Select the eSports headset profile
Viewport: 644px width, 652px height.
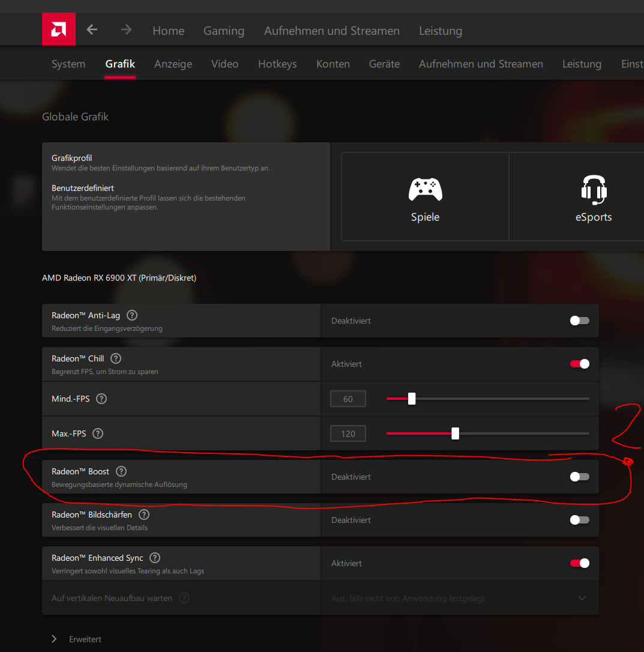593,197
